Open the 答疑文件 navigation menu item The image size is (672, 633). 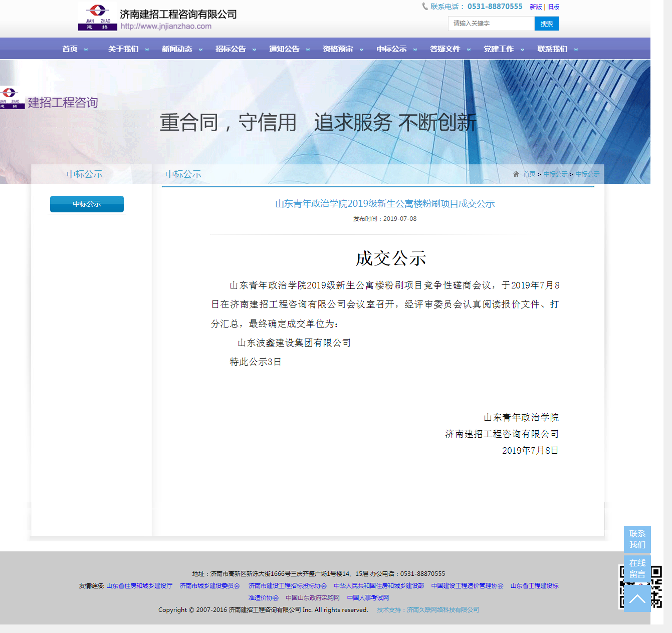445,49
